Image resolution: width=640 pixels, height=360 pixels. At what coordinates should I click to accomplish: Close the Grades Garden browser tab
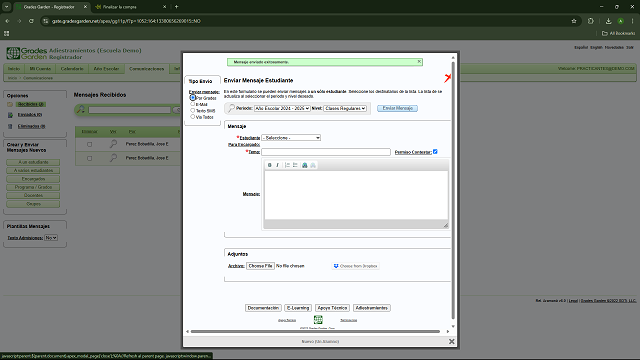pyautogui.click(x=85, y=7)
